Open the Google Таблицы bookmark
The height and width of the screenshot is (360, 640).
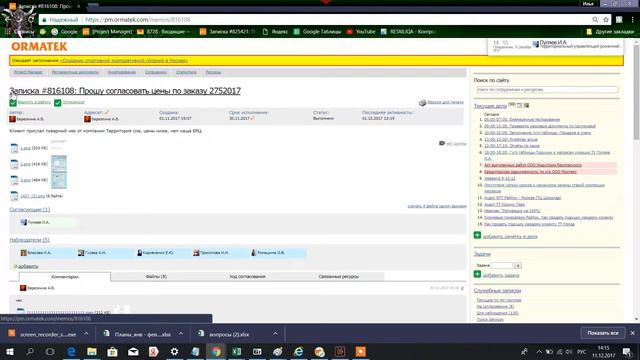(317, 31)
